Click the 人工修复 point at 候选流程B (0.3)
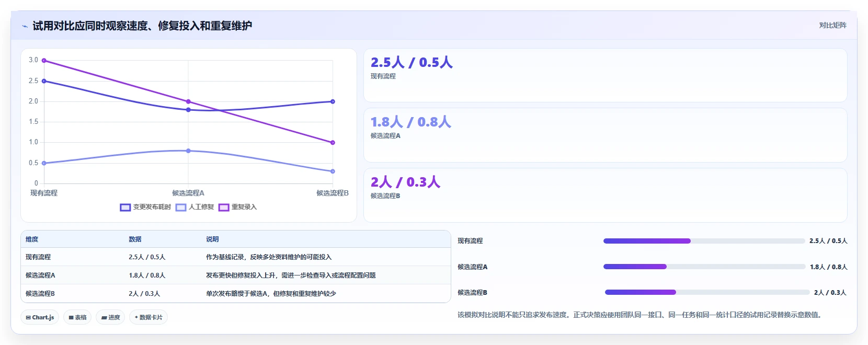This screenshot has width=868, height=345. [333, 171]
